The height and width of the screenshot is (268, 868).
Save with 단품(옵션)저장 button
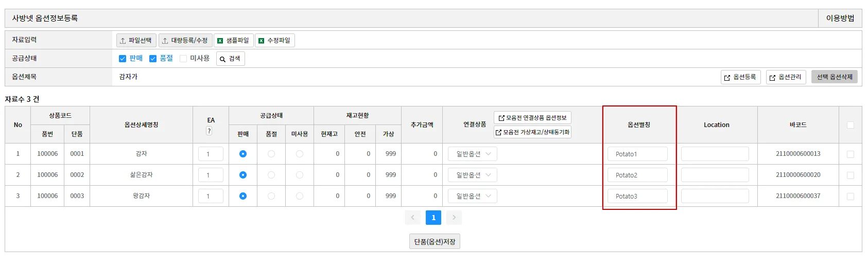(x=435, y=242)
